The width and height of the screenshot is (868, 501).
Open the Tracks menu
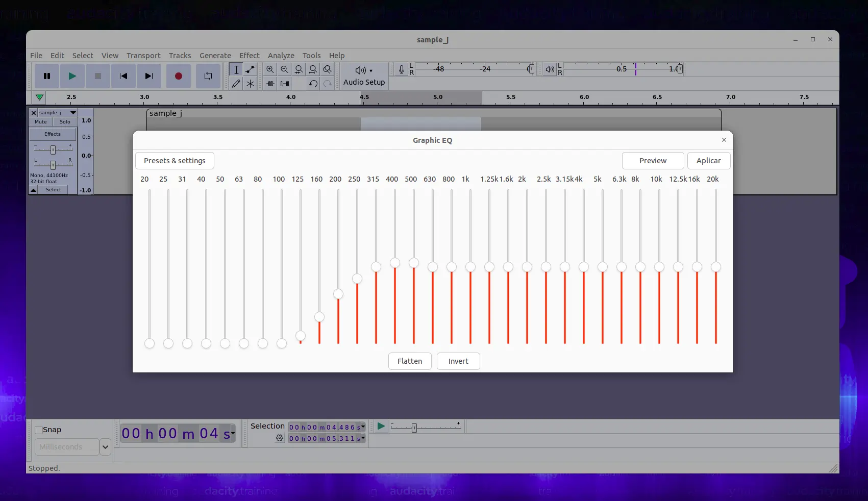point(180,56)
